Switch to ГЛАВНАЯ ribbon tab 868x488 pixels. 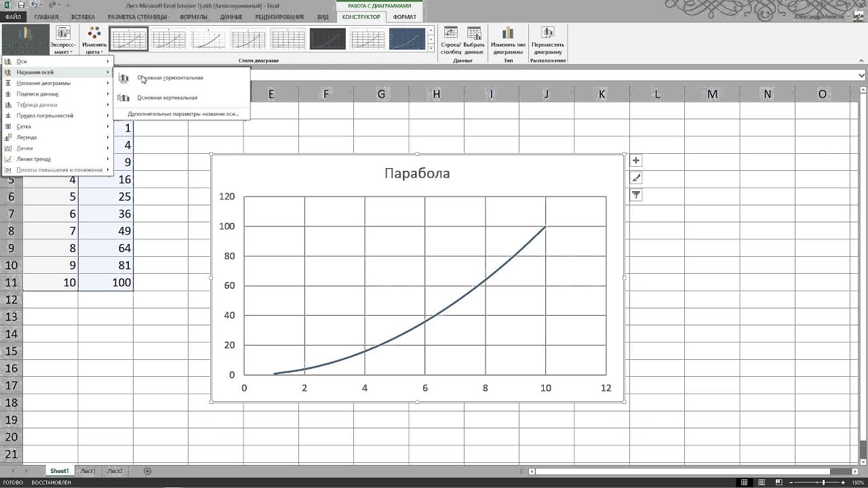click(46, 16)
